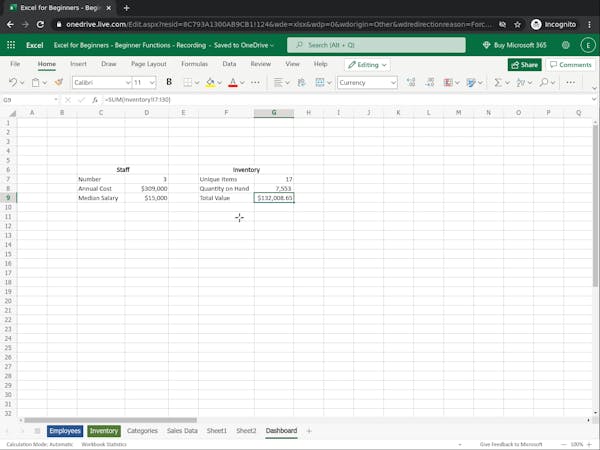Image resolution: width=600 pixels, height=450 pixels.
Task: Open the File menu
Action: pos(15,64)
